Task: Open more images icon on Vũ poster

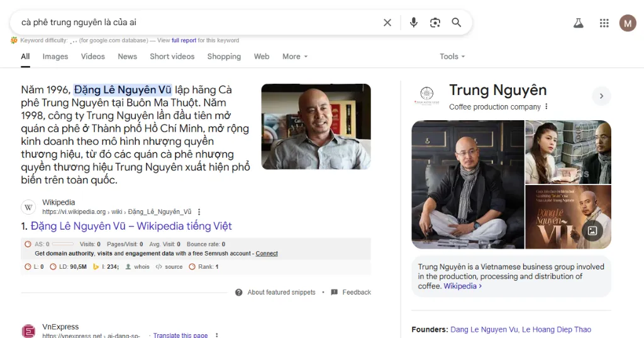Action: [592, 230]
